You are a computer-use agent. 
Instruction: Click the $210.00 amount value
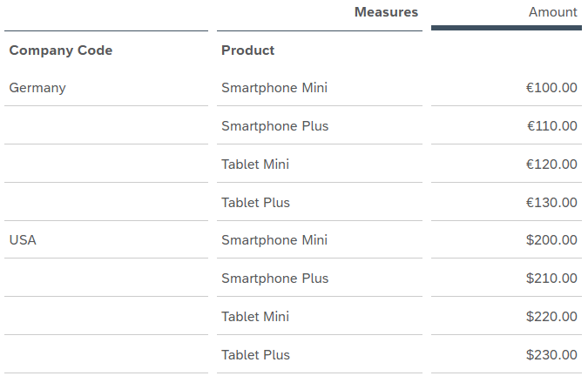pos(551,279)
